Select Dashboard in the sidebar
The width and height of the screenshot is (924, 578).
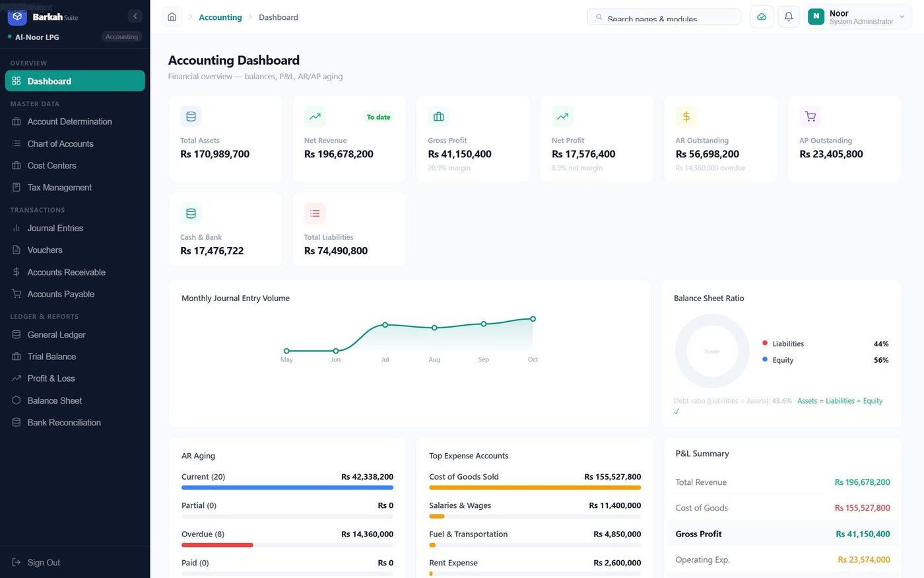(x=75, y=81)
